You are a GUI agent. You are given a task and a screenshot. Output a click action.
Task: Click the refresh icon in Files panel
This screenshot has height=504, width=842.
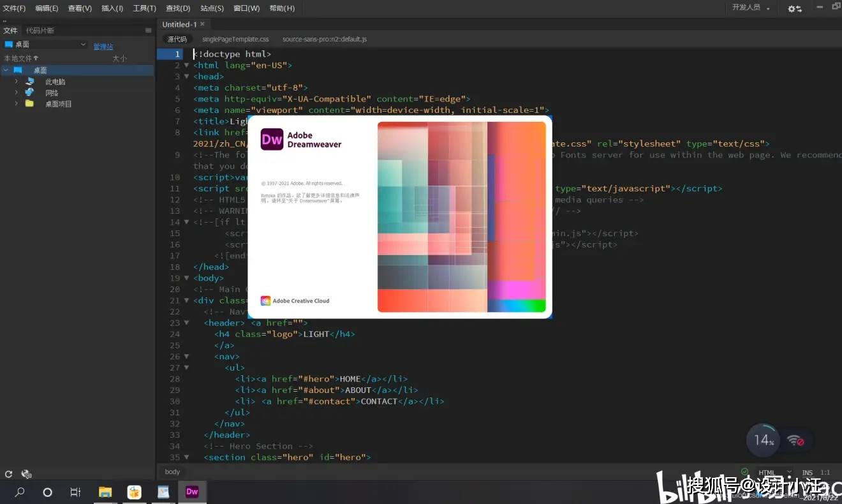pyautogui.click(x=8, y=474)
